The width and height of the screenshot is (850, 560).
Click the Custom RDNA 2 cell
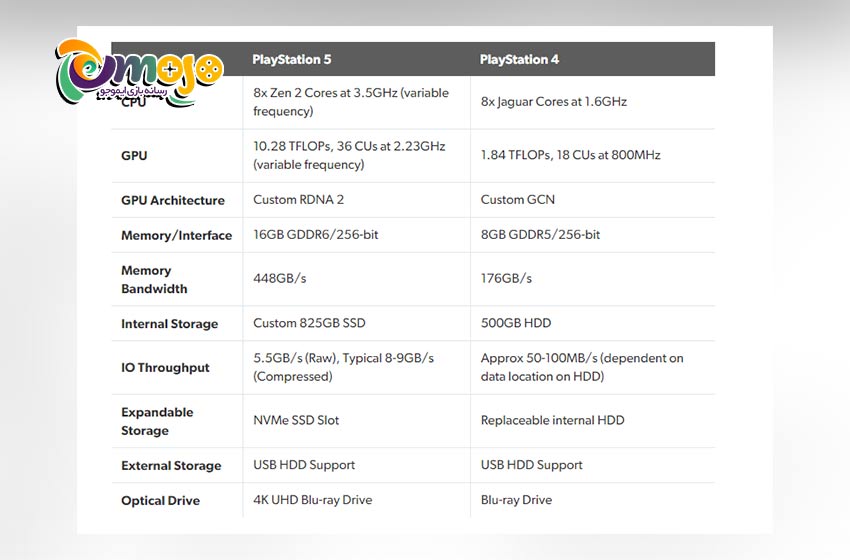(298, 199)
